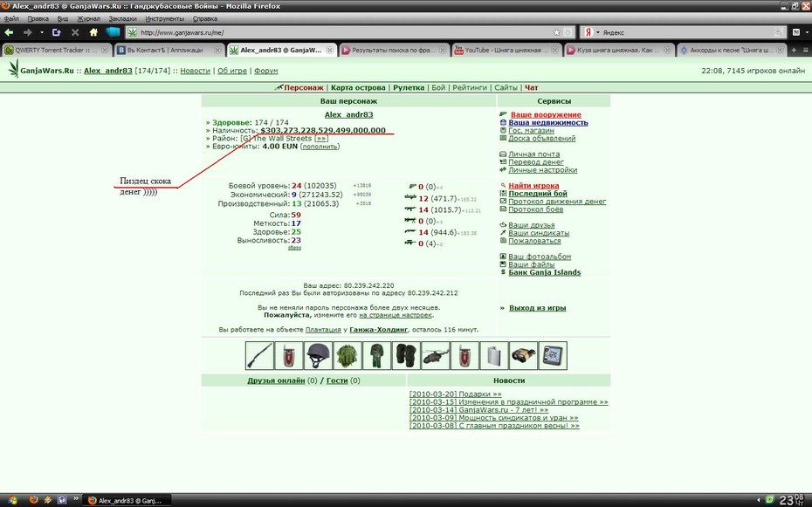This screenshot has width=812, height=507.
Task: Close the QWERTY Torrent Tracker tab
Action: (x=105, y=51)
